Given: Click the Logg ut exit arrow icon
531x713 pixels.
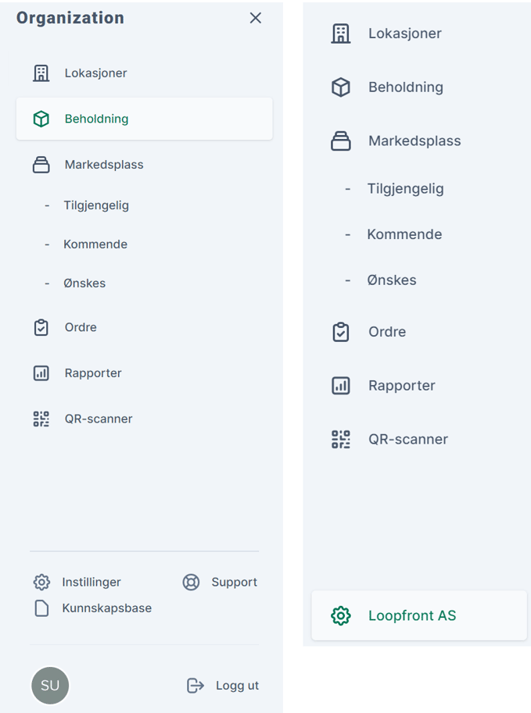Looking at the screenshot, I should (195, 685).
